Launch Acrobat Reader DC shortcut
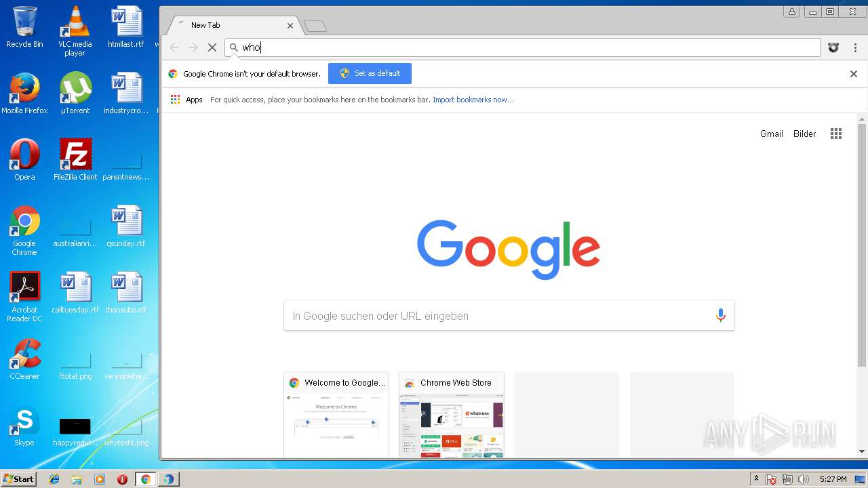868x488 pixels. (x=24, y=297)
